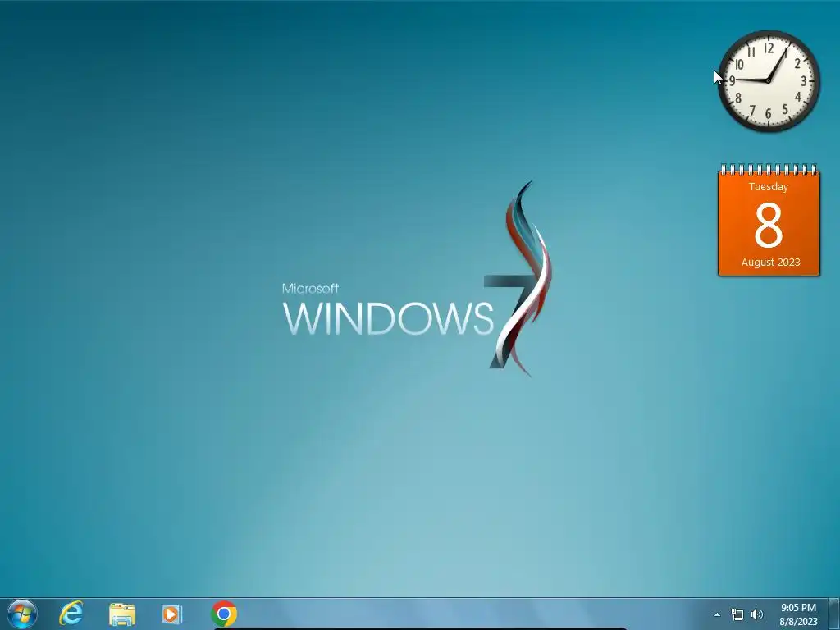Open Windows Explorer folder icon in taskbar
840x630 pixels.
tap(122, 614)
